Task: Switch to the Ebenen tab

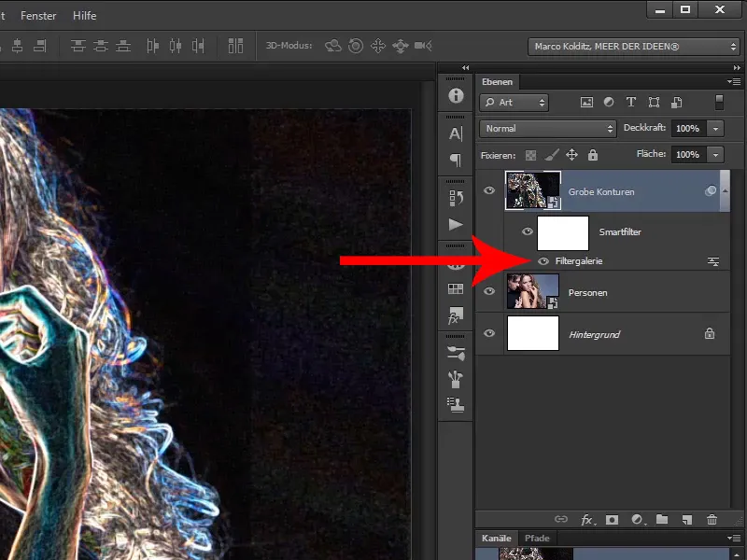Action: [x=497, y=82]
